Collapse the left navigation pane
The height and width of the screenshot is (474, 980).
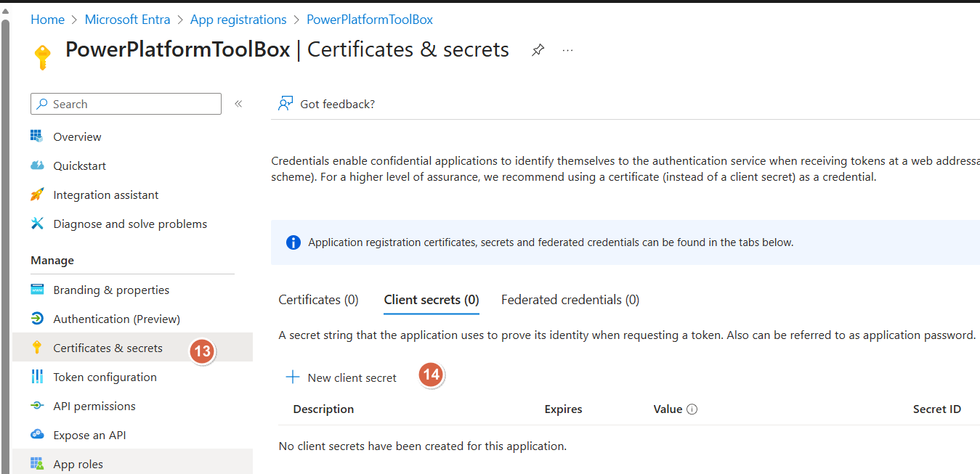point(238,103)
